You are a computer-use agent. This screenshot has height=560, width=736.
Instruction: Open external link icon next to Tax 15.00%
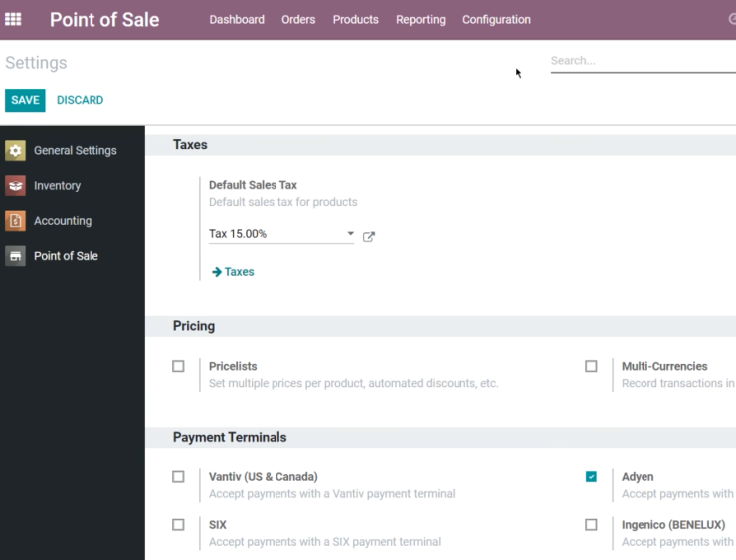[369, 236]
